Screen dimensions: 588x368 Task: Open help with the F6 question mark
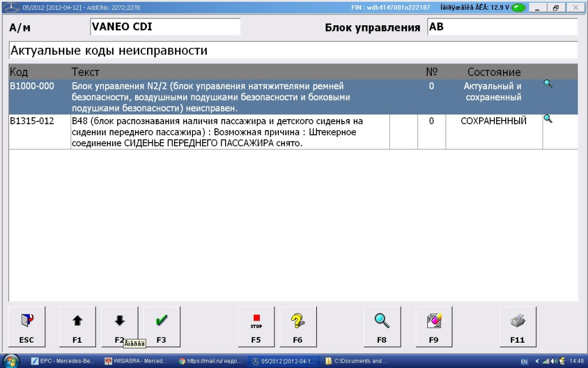click(x=297, y=327)
